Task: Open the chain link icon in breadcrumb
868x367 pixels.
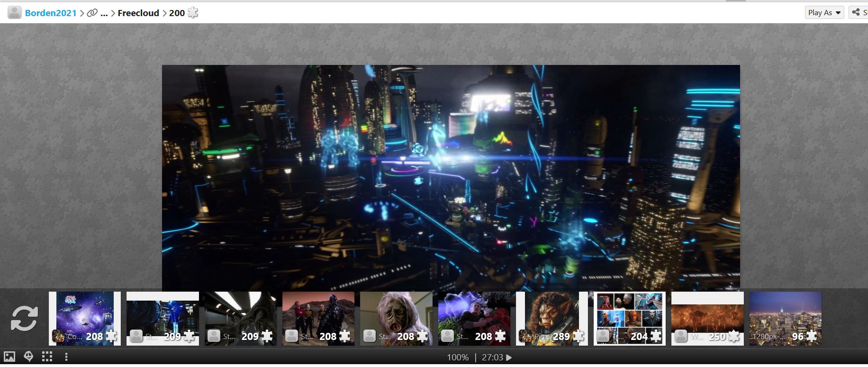Action: [92, 13]
